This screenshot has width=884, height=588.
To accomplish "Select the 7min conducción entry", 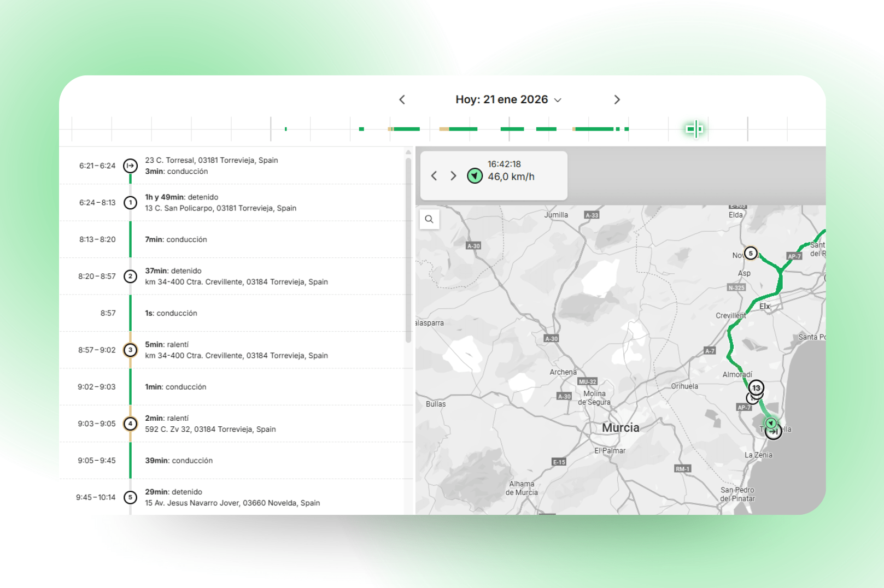I will point(176,239).
